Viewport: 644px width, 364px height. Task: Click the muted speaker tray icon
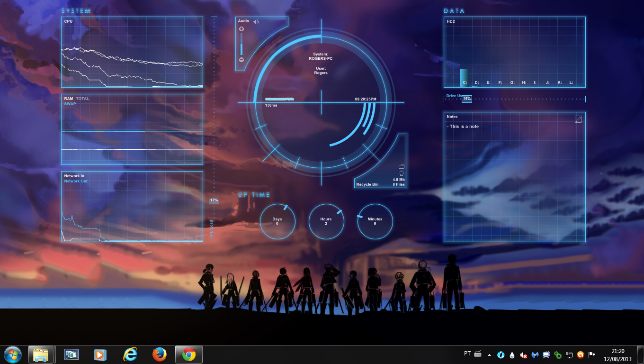[x=524, y=355]
